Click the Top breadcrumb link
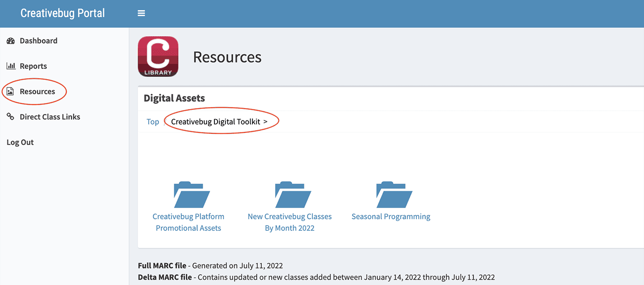Screen dimensions: 644x285 153,122
